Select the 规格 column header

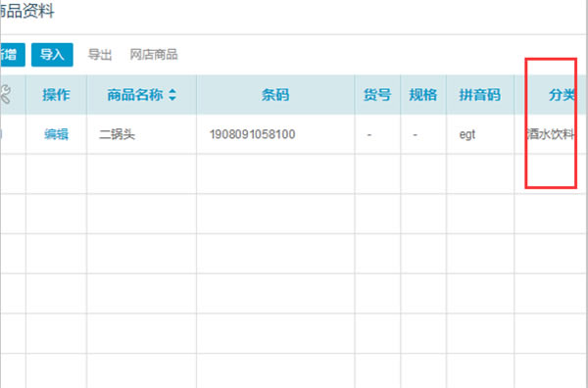[423, 95]
